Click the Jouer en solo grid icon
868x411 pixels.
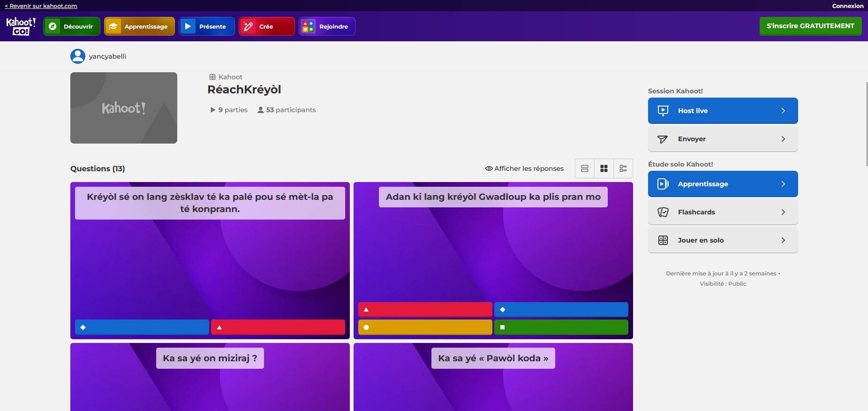[x=663, y=240]
